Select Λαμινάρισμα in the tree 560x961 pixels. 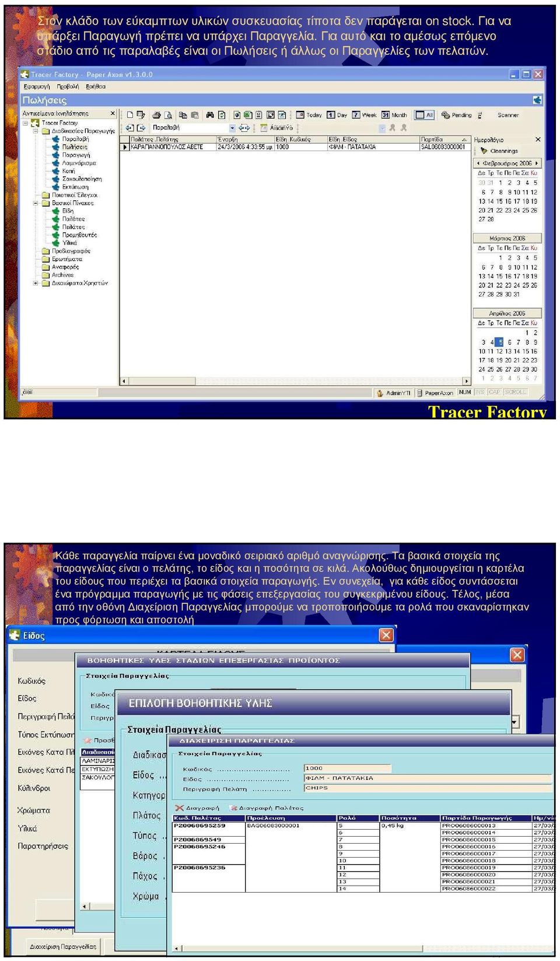coord(79,163)
